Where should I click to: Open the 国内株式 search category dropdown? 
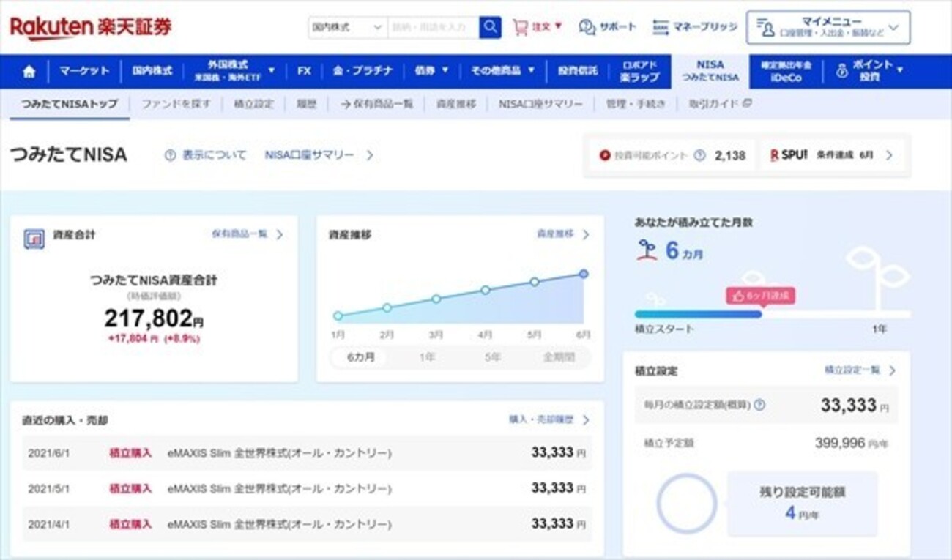347,27
